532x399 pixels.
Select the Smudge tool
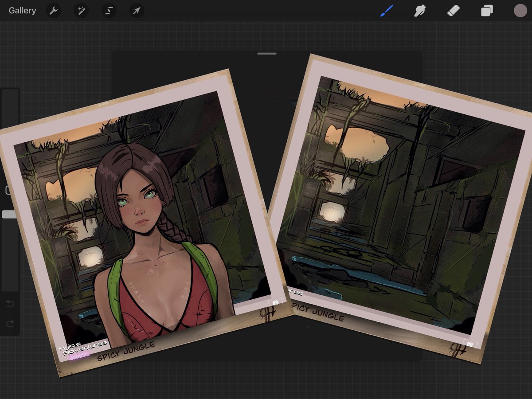[x=420, y=10]
